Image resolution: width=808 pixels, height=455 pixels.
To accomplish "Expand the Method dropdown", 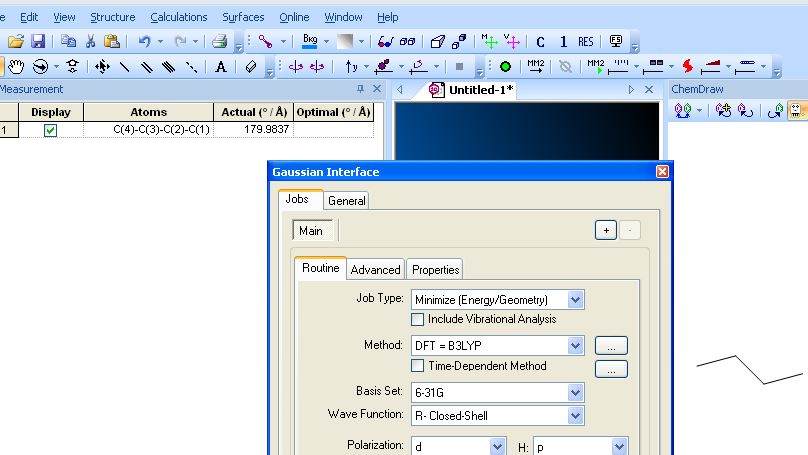I will pos(575,345).
